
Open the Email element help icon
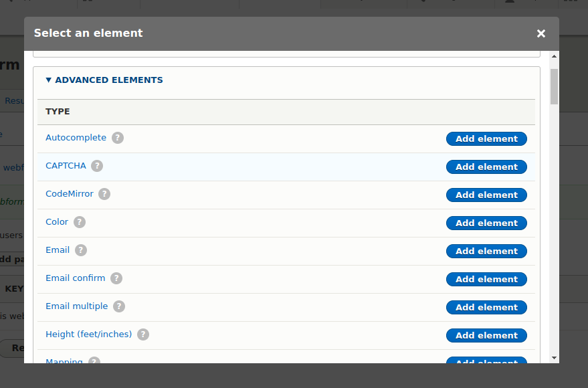(81, 250)
